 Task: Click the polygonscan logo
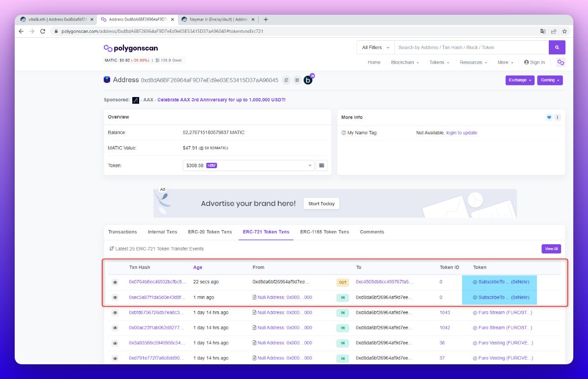(130, 48)
